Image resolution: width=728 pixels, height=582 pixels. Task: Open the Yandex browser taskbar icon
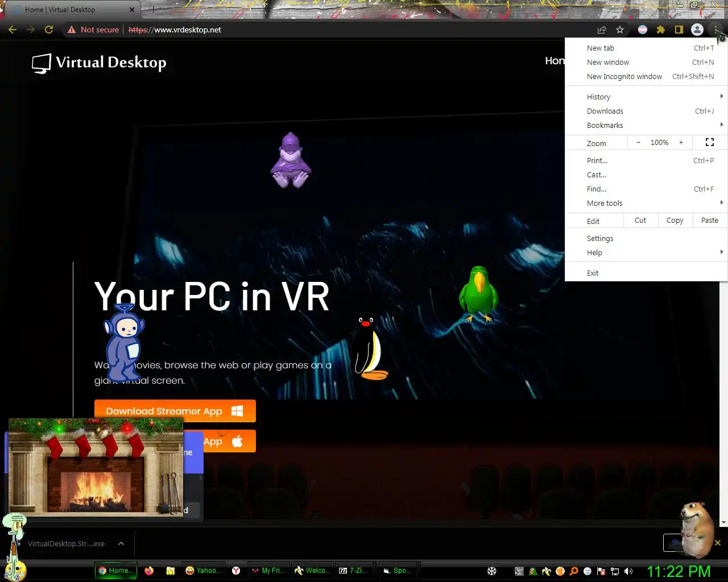[x=236, y=571]
